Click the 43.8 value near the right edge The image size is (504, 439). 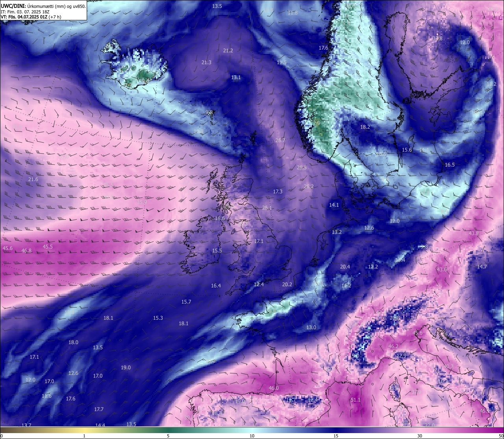[x=474, y=233]
